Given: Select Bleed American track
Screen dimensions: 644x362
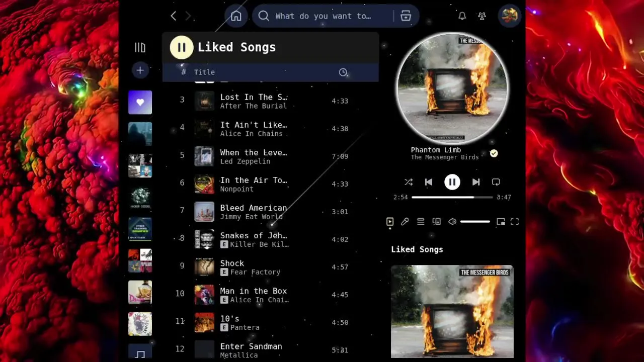Looking at the screenshot, I should tap(254, 208).
